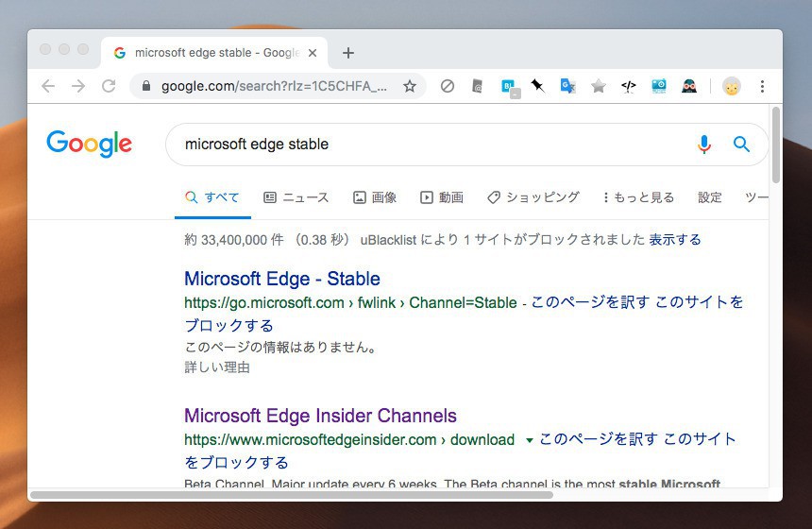
Task: Click the Google search input field
Action: pyautogui.click(x=425, y=145)
